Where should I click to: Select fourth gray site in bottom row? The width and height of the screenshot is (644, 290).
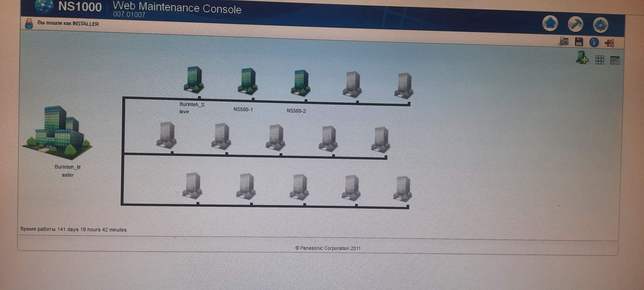(x=351, y=188)
